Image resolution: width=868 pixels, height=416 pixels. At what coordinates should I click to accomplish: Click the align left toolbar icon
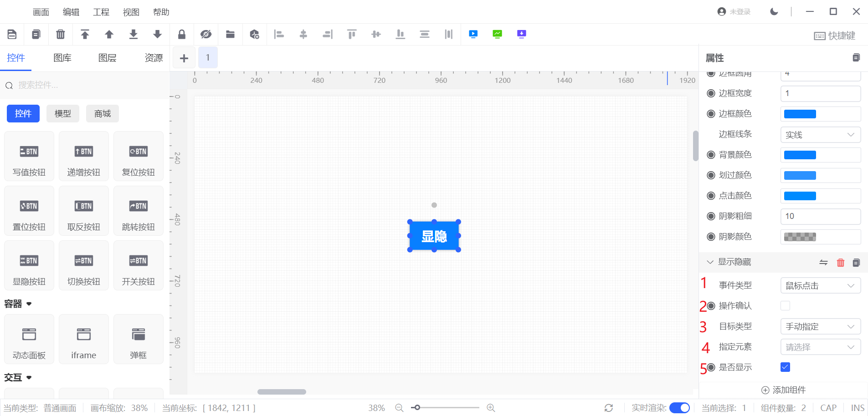279,34
